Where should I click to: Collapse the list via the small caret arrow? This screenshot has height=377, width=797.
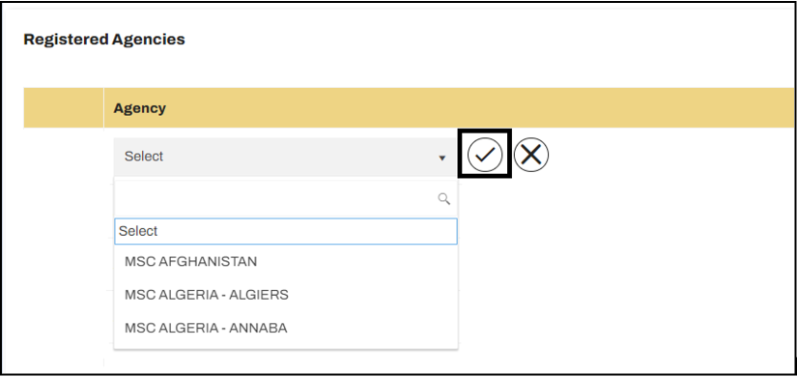pyautogui.click(x=442, y=158)
